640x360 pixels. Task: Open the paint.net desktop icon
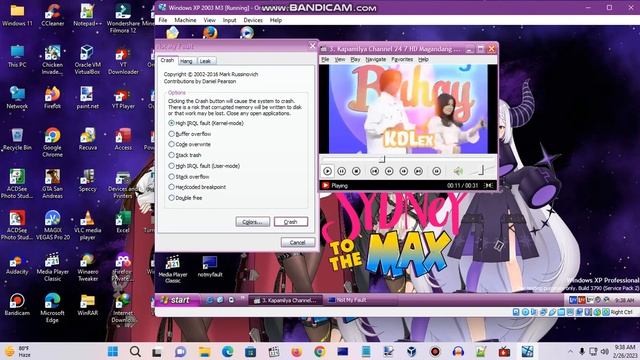[x=87, y=98]
